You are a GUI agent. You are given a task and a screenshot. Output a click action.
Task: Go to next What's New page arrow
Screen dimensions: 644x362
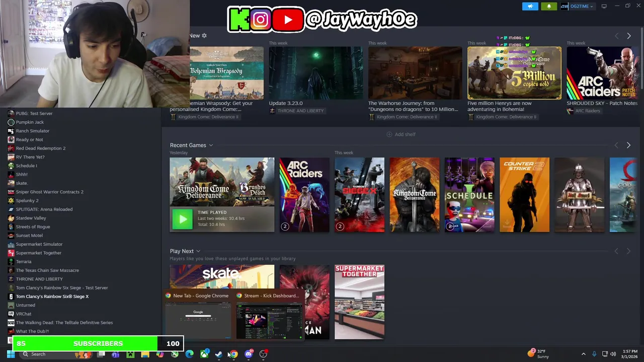(628, 36)
